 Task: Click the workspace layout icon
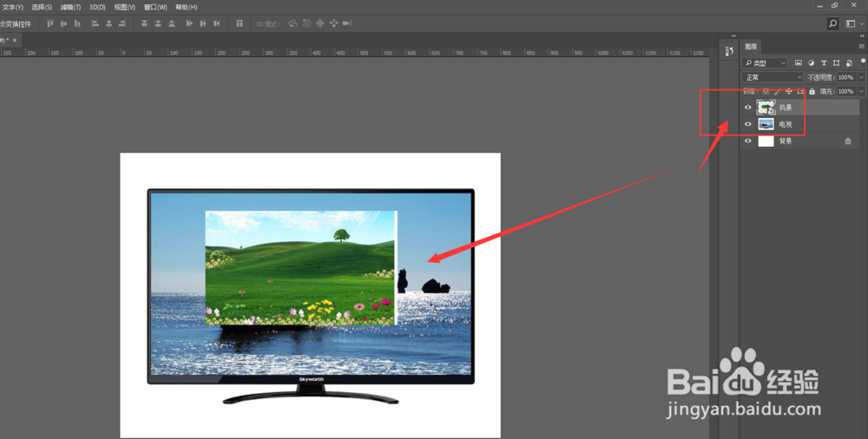coord(851,23)
